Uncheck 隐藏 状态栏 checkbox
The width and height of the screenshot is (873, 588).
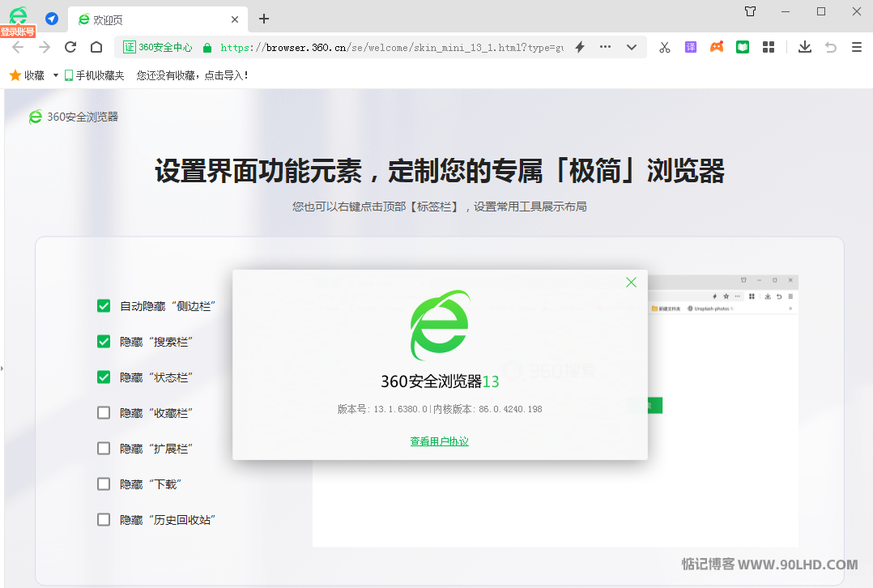pos(104,377)
